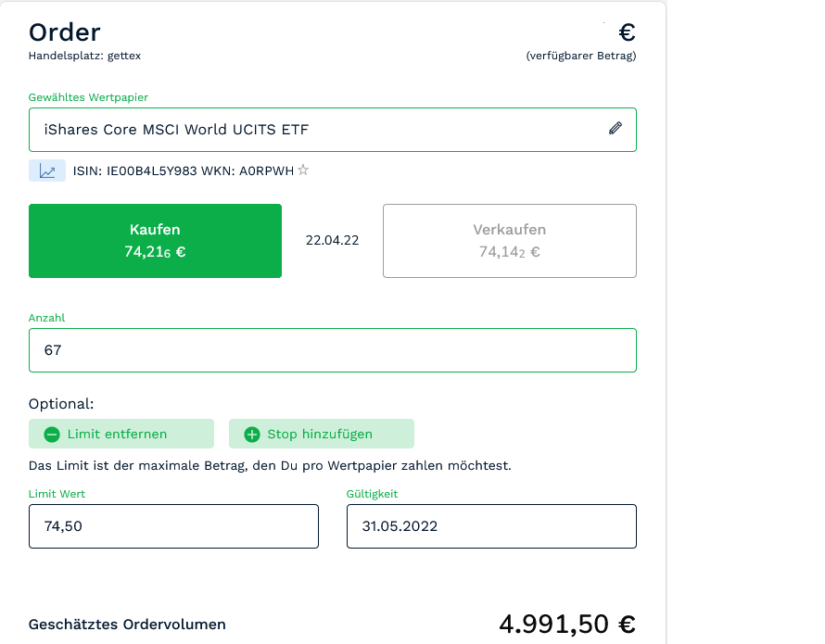825x644 pixels.
Task: Click the Geschätztes Ordervolumen label
Action: [127, 625]
